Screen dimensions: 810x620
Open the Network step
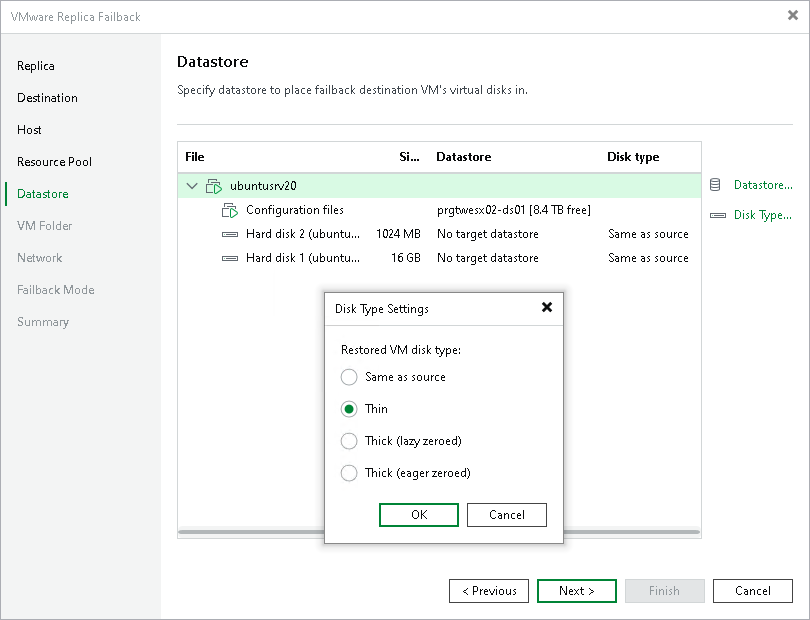coord(39,258)
